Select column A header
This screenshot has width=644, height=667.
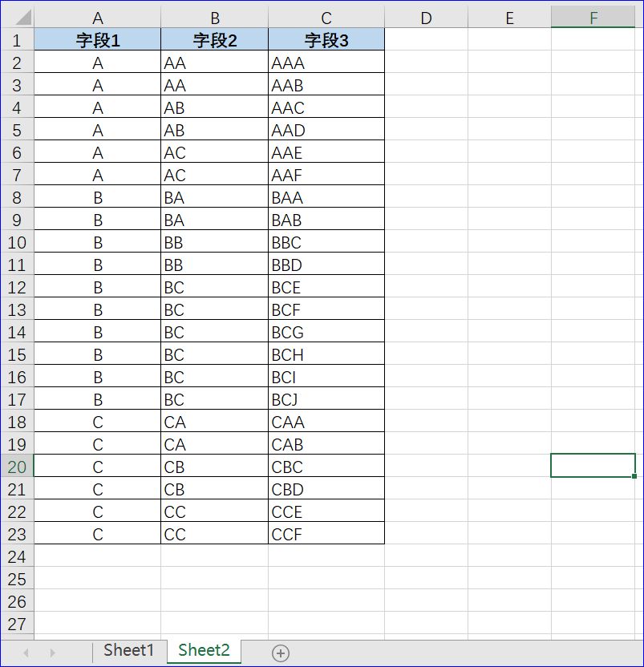98,18
